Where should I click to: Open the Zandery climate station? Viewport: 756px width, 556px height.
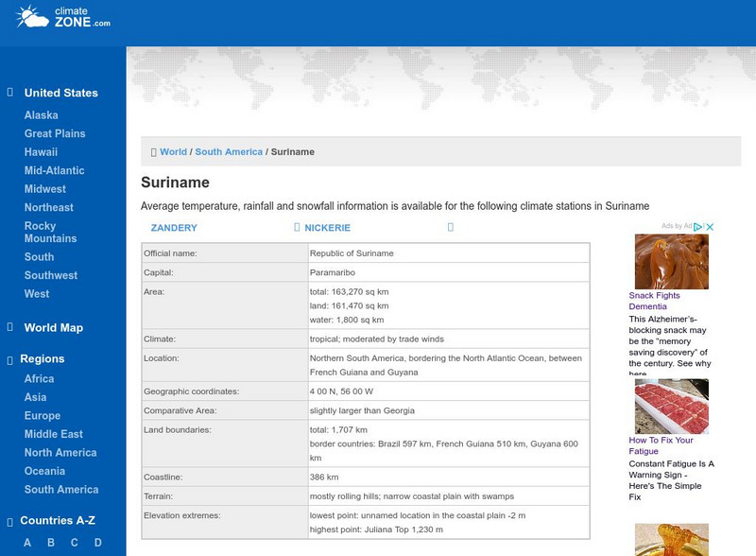(x=174, y=228)
